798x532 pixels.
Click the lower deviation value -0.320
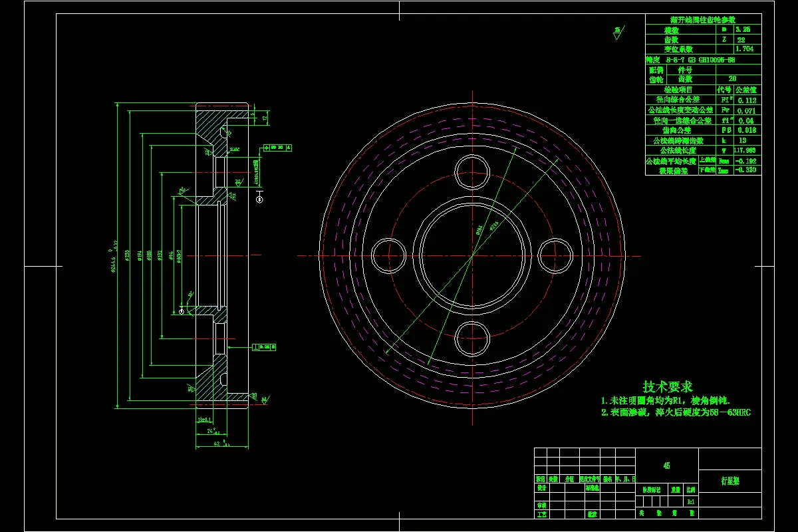click(747, 170)
